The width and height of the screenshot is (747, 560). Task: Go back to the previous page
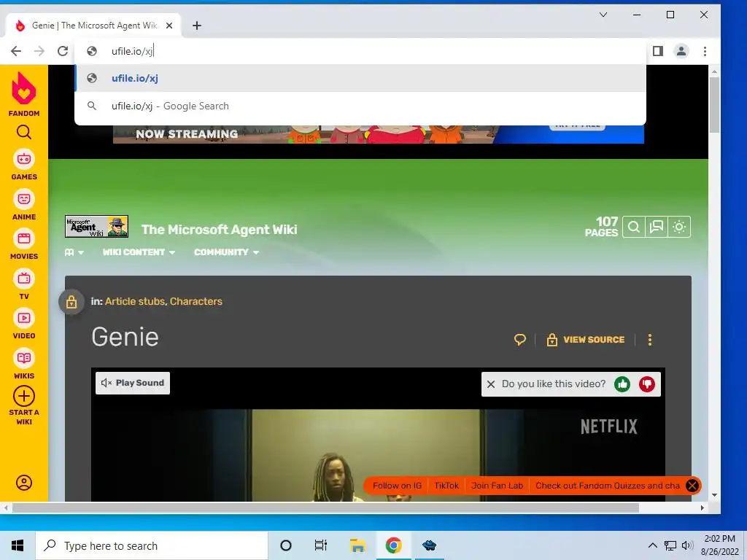click(16, 51)
